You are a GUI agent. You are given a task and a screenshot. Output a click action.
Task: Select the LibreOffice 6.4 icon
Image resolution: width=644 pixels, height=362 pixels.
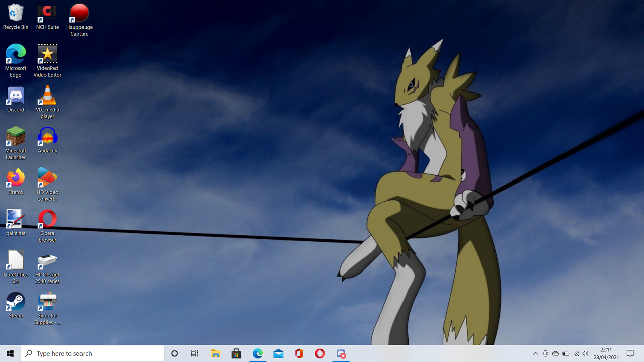(x=16, y=267)
